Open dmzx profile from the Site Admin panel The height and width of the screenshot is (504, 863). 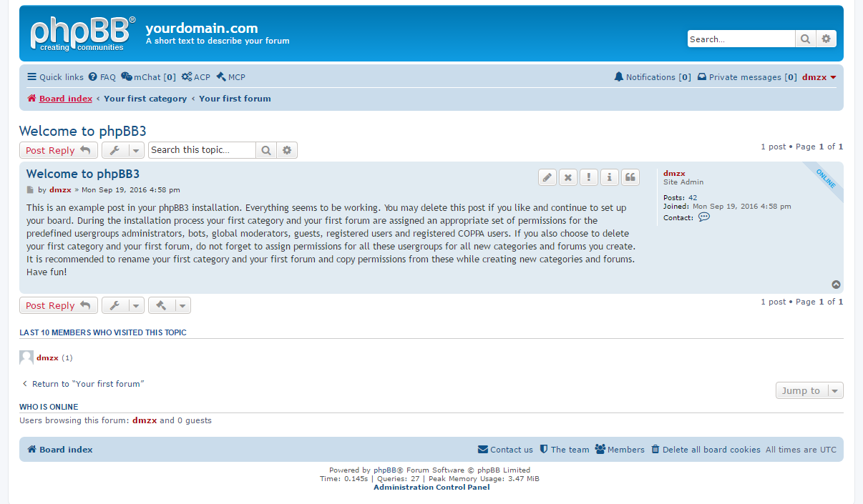[674, 173]
